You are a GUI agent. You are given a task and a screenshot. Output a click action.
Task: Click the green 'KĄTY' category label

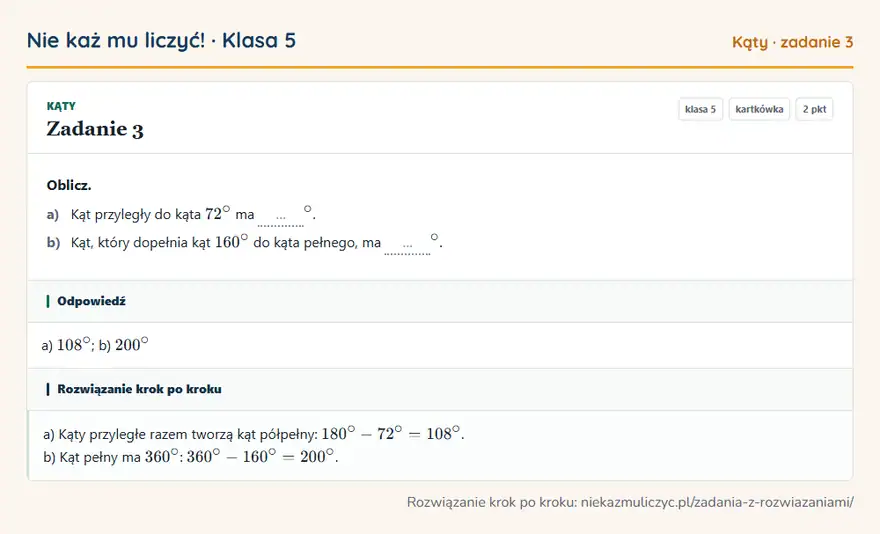(61, 106)
